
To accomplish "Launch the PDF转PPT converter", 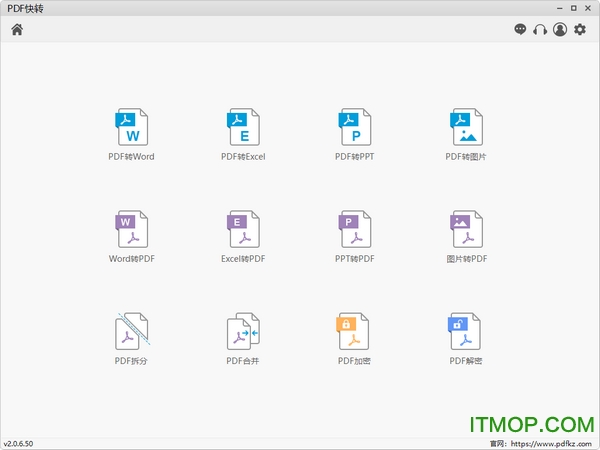I will click(354, 128).
